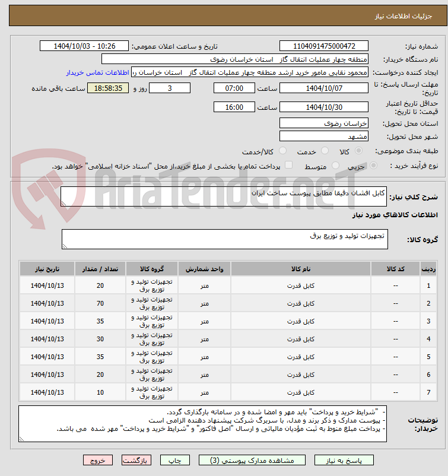Click the 18:58:35 remaining time field
Viewport: 448px width, 476px height.
tap(108, 88)
